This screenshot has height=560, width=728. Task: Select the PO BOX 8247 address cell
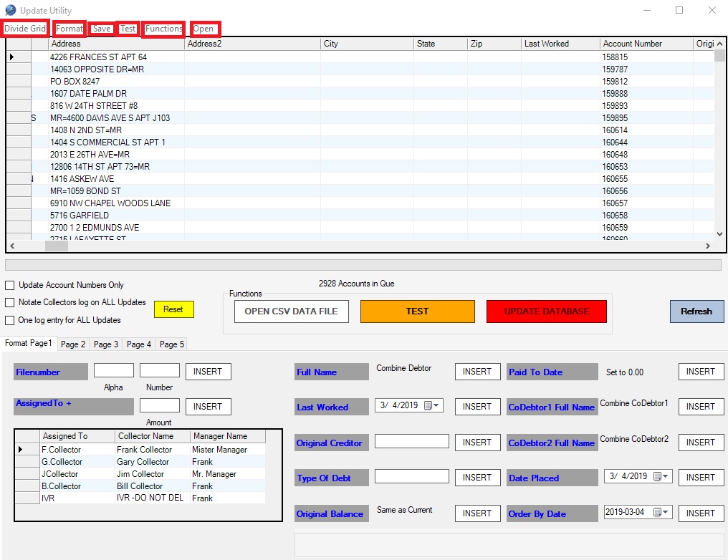coord(117,81)
